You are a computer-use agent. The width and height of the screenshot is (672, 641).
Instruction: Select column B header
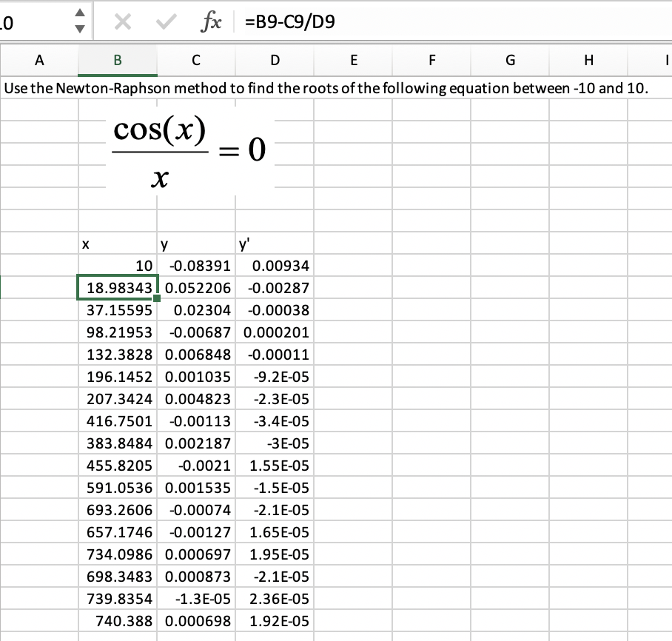118,61
